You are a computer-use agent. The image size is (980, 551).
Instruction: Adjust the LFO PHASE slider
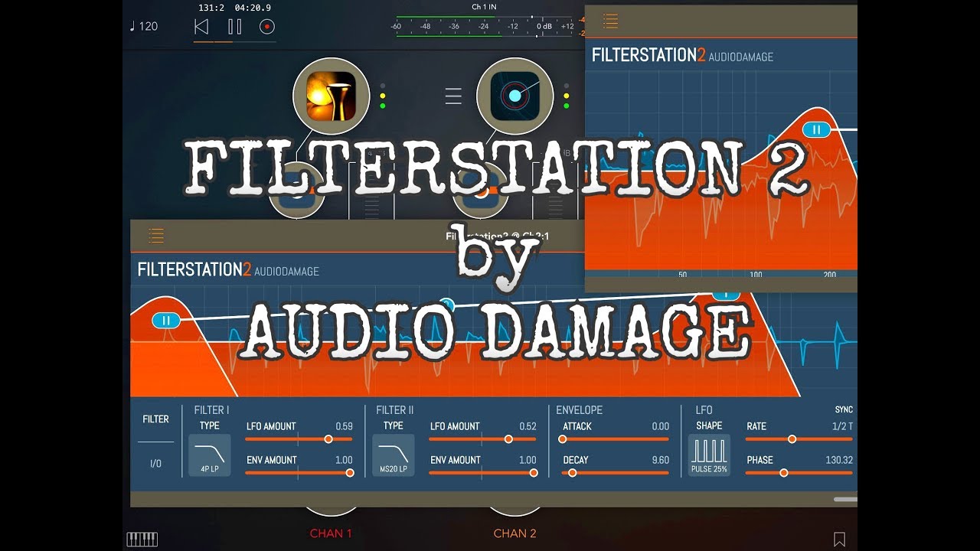click(x=799, y=473)
